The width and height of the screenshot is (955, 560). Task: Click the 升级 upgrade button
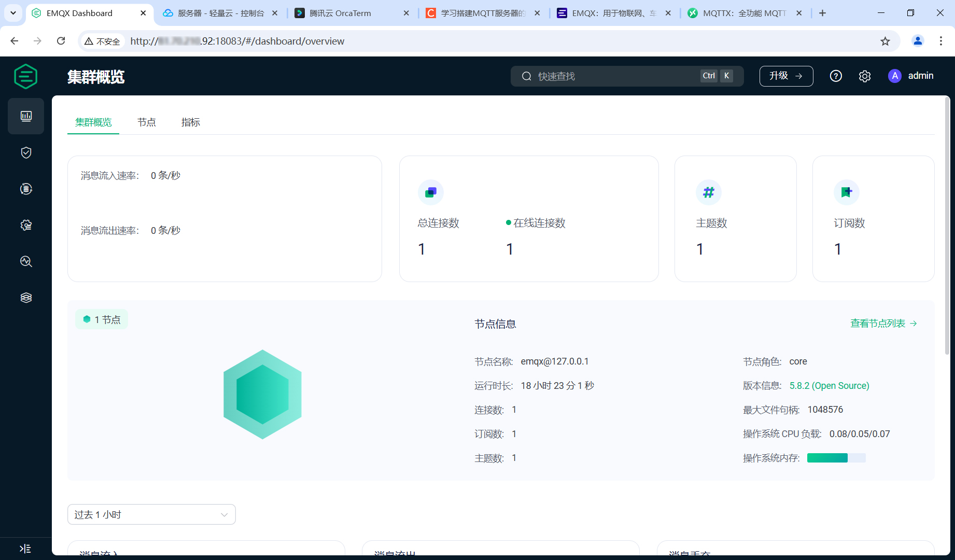coord(786,76)
